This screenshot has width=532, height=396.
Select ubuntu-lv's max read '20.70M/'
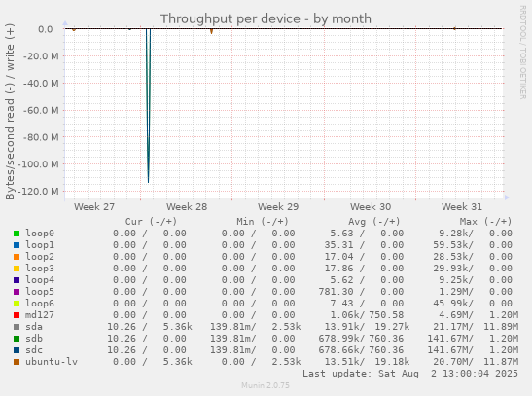pos(453,361)
